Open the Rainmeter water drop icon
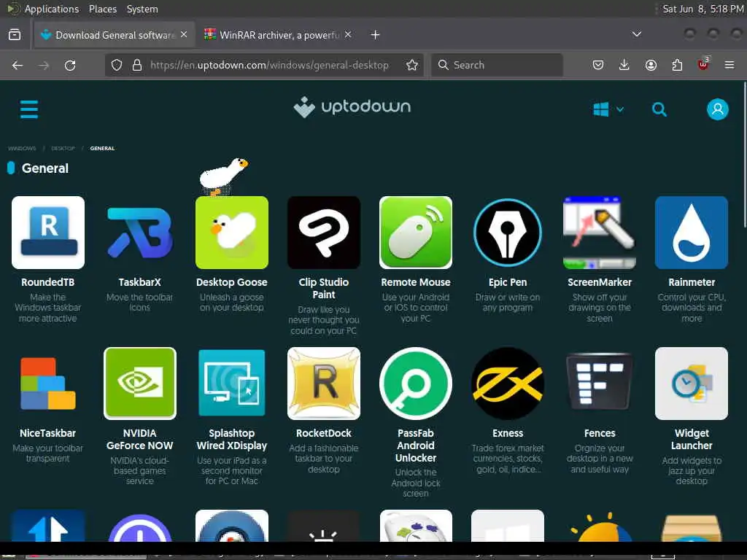 [x=692, y=233]
